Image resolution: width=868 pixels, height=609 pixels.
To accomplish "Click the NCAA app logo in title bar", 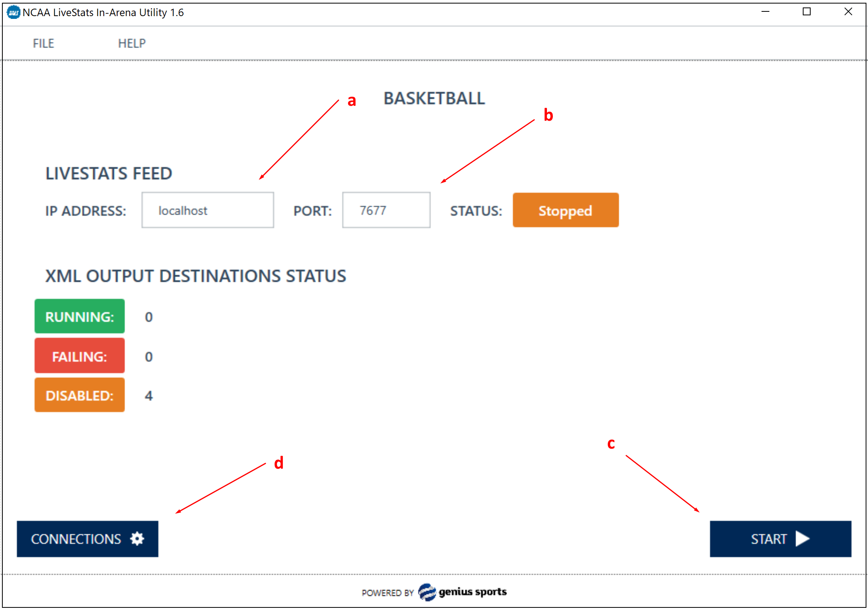I will point(13,12).
